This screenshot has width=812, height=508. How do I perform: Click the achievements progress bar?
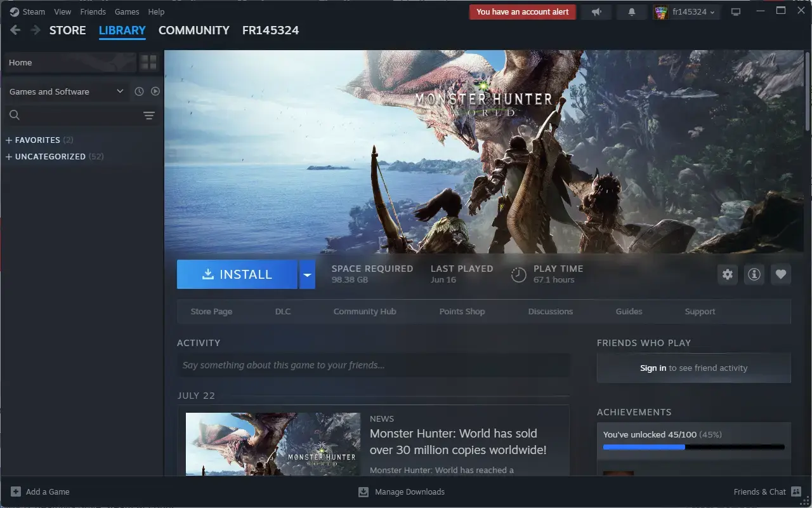693,447
